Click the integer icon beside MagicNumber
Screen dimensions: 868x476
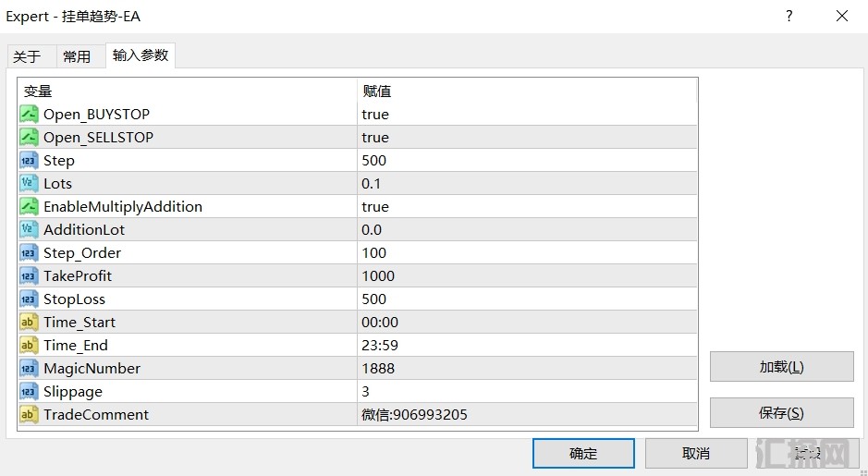tap(29, 368)
